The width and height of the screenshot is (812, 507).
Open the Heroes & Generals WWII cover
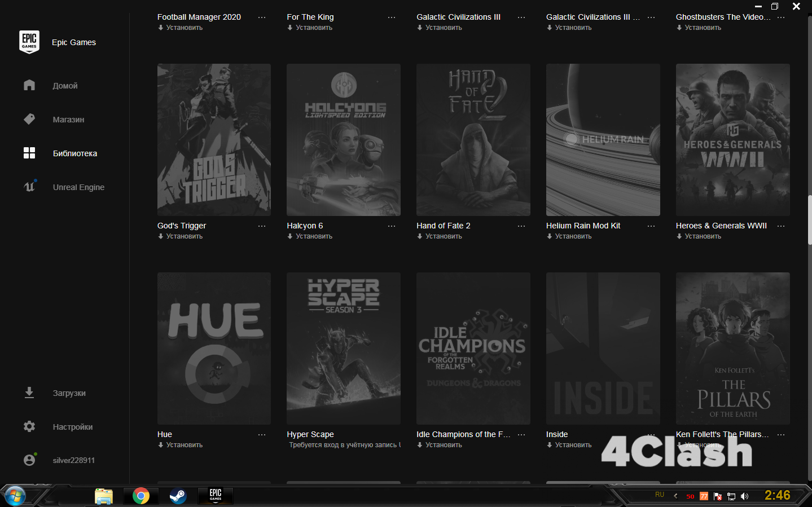pyautogui.click(x=733, y=140)
